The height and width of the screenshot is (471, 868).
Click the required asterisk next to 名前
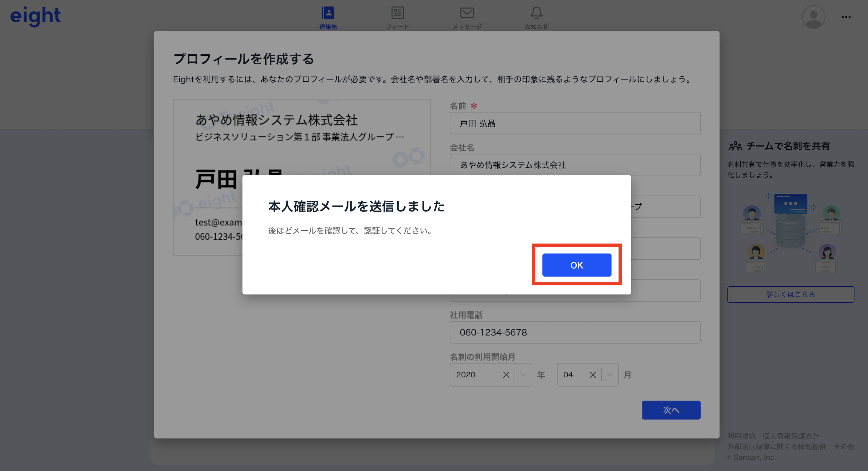[474, 106]
